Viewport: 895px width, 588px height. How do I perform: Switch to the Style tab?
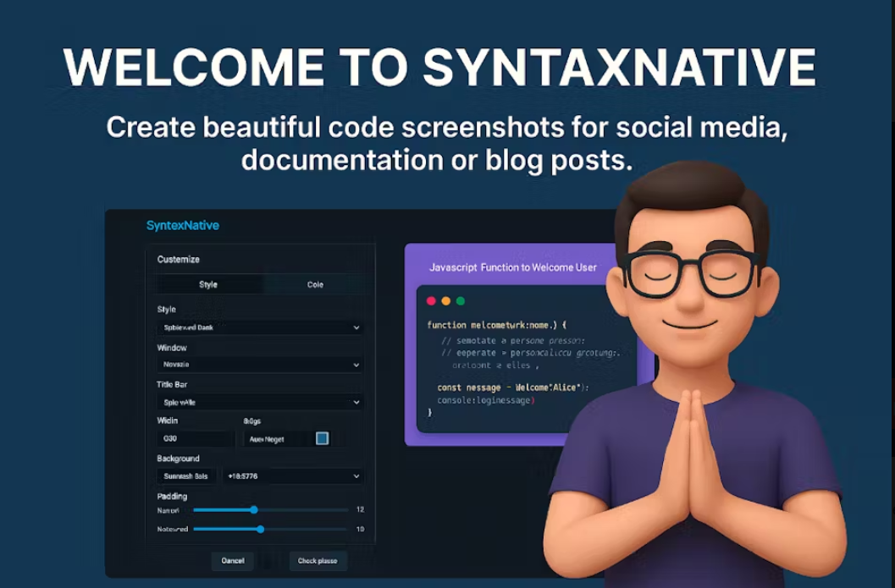tap(208, 284)
